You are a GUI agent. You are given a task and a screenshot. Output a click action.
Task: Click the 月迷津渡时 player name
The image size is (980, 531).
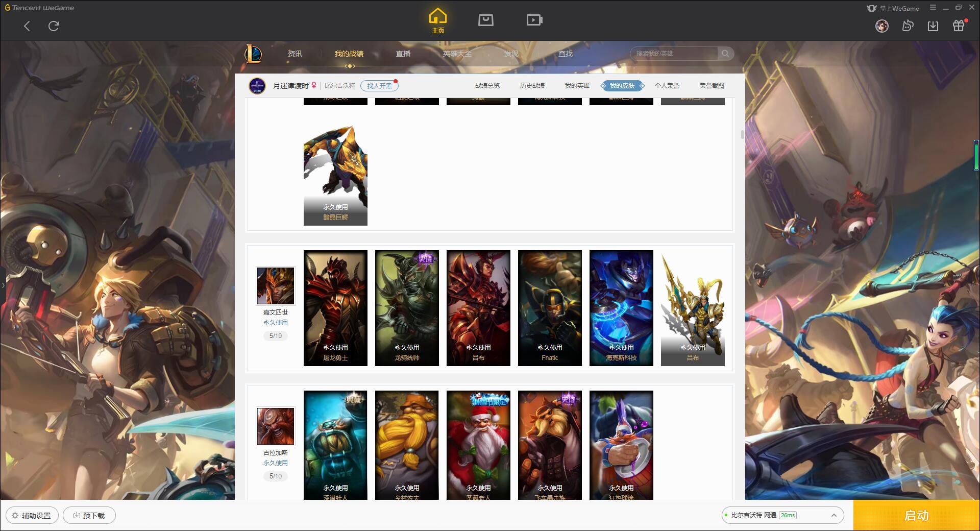pos(290,86)
